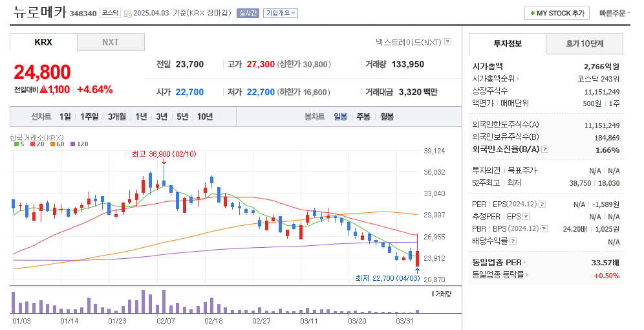The height and width of the screenshot is (330, 644).
Task: Open help icon beside PER EPS(2024.12)
Action: (x=542, y=204)
